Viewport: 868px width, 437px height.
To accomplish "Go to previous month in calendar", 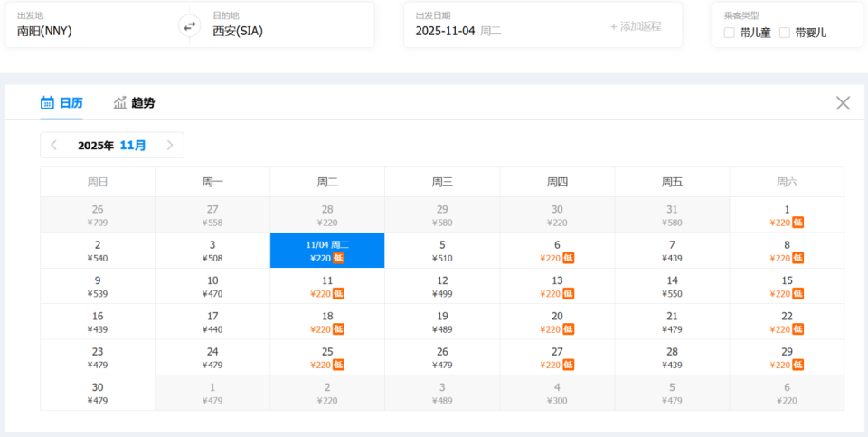I will tap(54, 146).
